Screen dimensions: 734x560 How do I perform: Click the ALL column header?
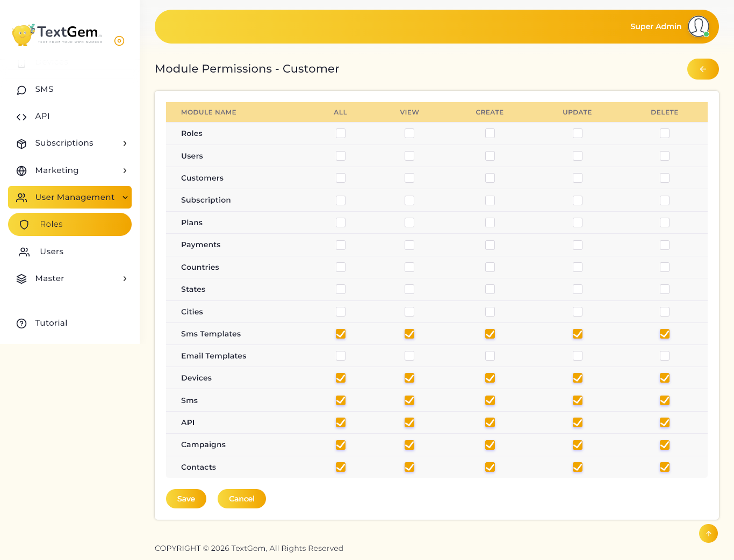(x=341, y=112)
